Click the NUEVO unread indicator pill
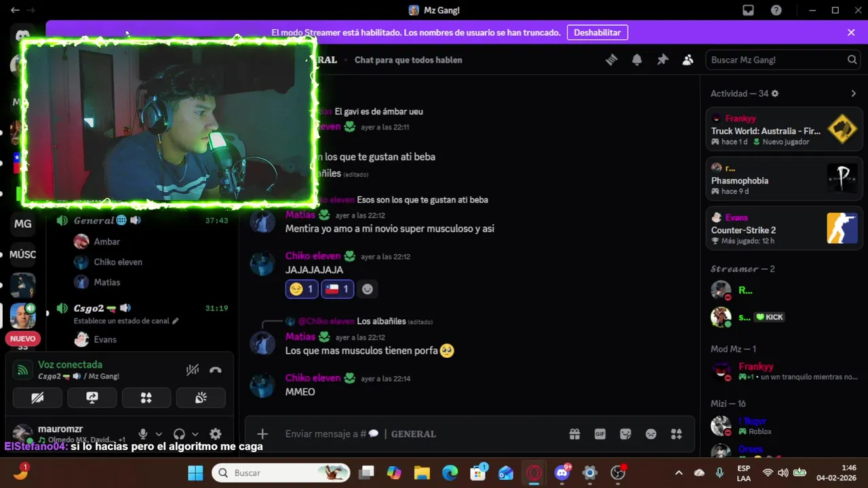Image resolution: width=868 pixels, height=488 pixels. (23, 339)
